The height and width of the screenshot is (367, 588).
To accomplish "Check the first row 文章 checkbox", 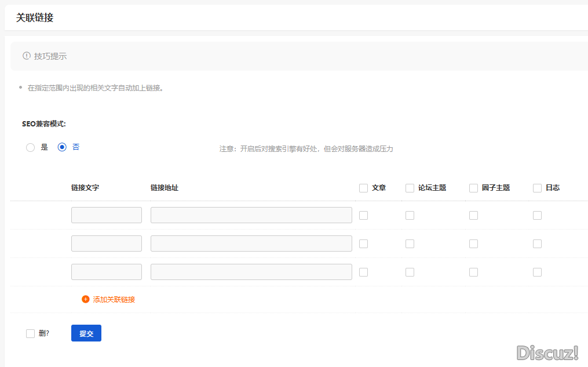I will pyautogui.click(x=363, y=215).
